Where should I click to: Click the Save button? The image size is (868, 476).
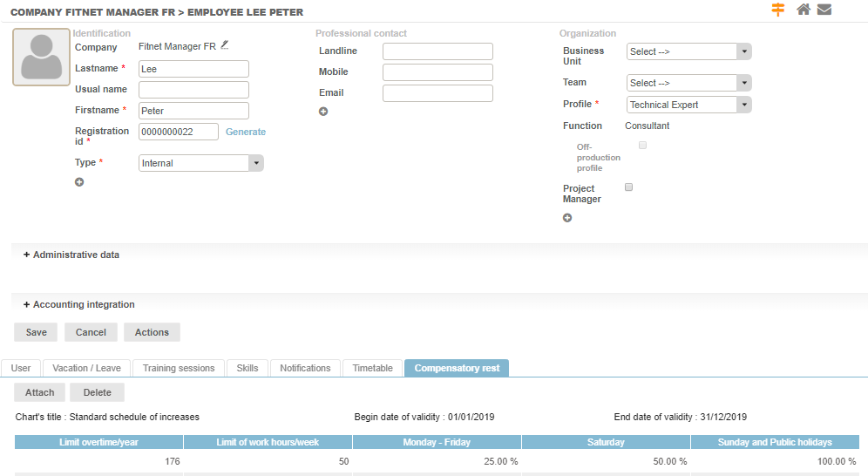pos(36,332)
